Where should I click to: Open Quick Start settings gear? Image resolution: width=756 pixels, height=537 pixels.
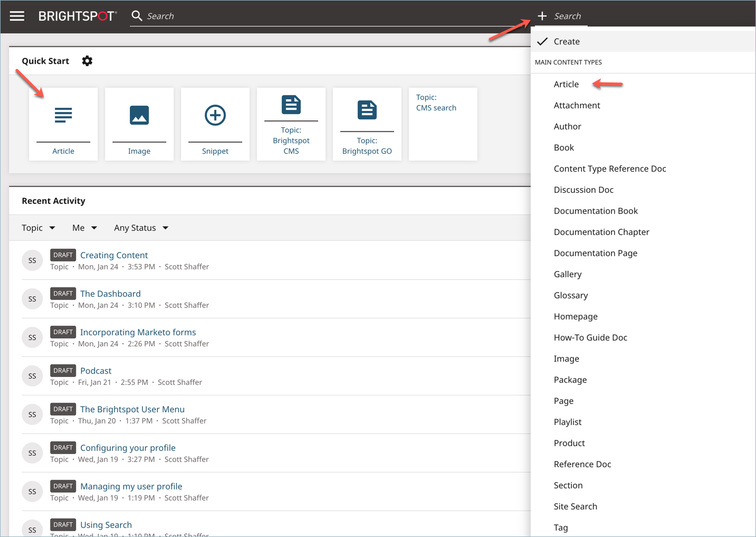pyautogui.click(x=87, y=61)
